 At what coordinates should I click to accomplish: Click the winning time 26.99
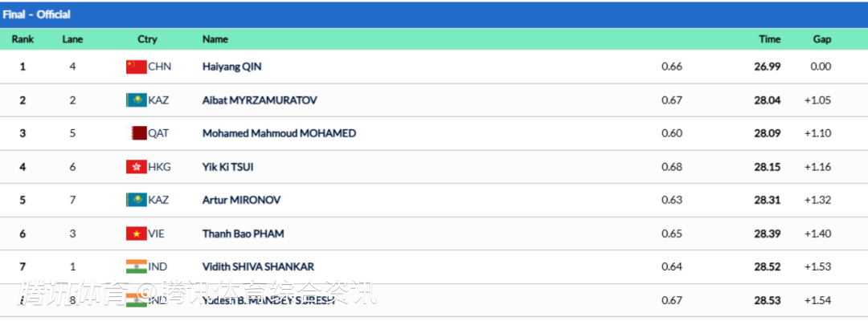point(767,67)
